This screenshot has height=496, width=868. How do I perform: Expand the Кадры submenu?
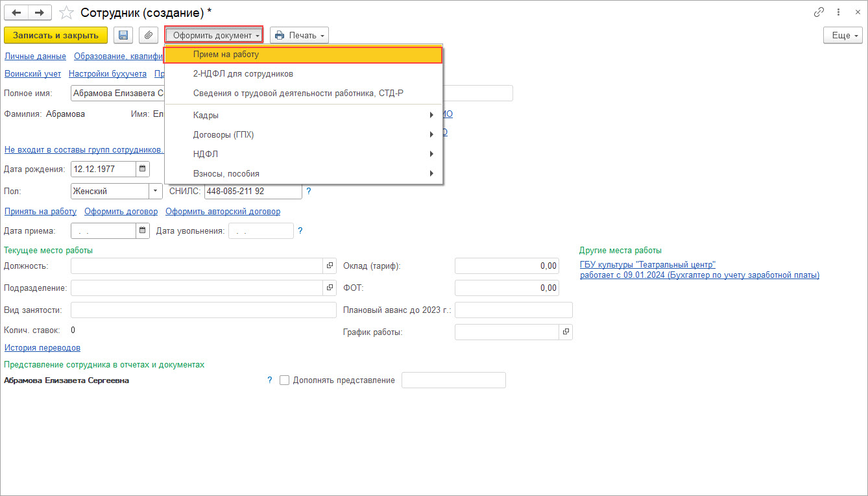pos(304,116)
